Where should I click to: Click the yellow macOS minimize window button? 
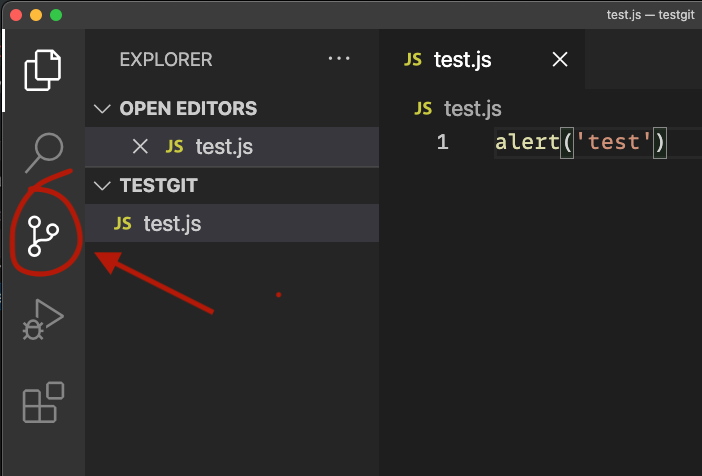tap(36, 15)
